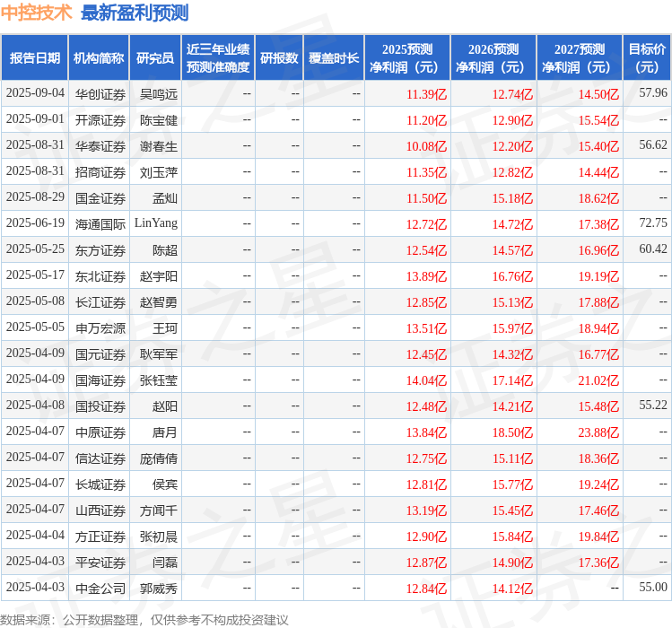Image resolution: width=672 pixels, height=628 pixels.
Task: Click the 数据来源 footer note
Action: [x=144, y=620]
